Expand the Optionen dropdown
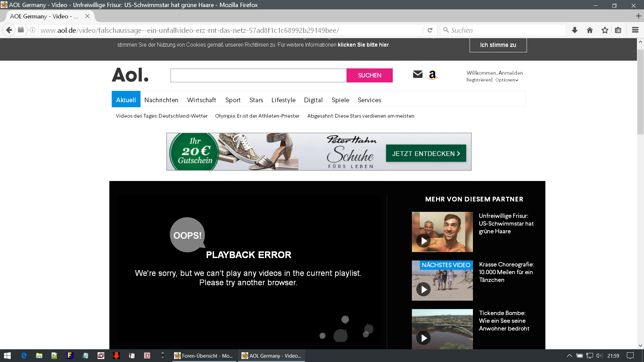The image size is (644, 362). [x=507, y=80]
